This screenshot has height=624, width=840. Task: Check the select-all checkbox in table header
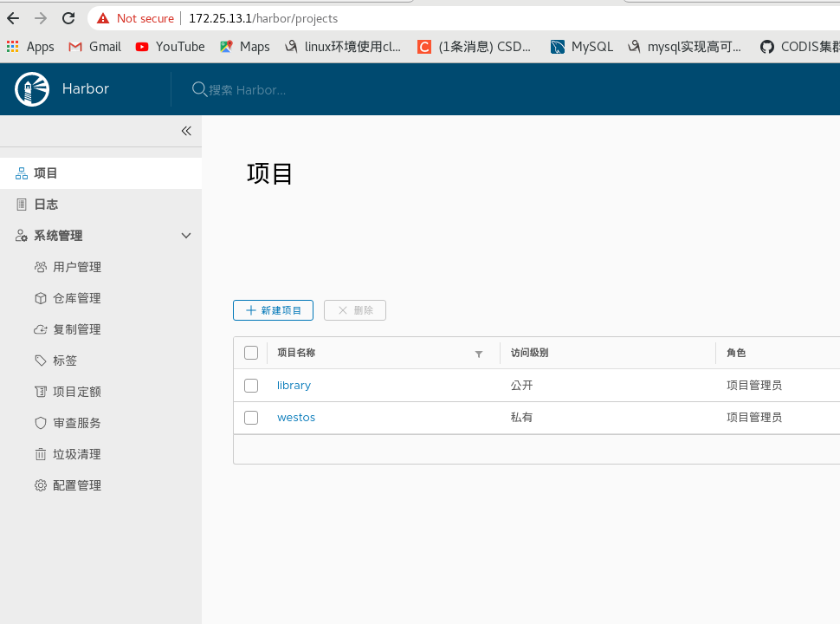click(251, 353)
